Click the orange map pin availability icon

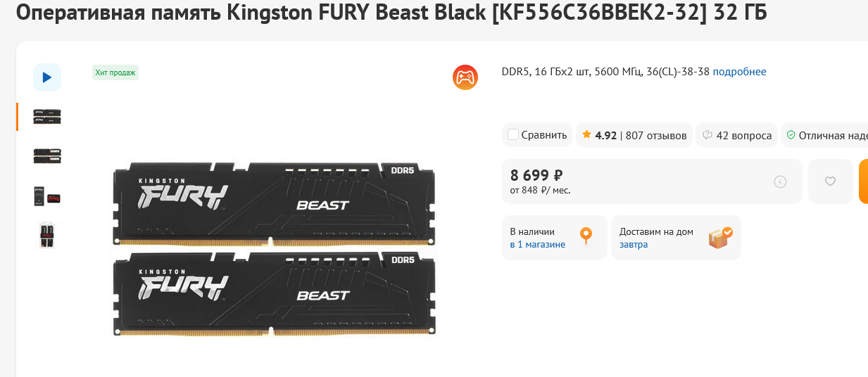586,236
